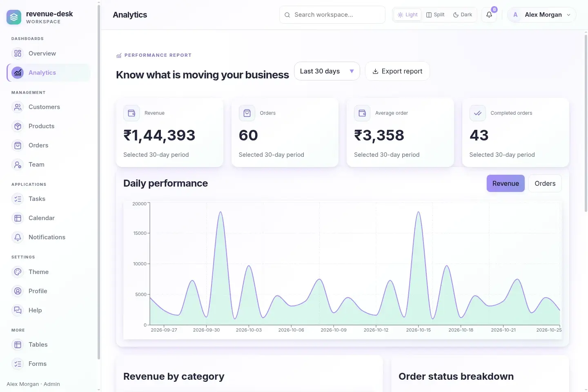This screenshot has width=588, height=392.
Task: Open Overview via its grid icon
Action: (x=18, y=53)
